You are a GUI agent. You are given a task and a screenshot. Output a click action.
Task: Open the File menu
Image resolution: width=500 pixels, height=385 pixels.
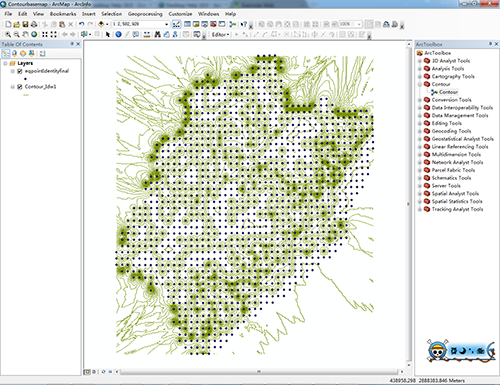[x=8, y=14]
